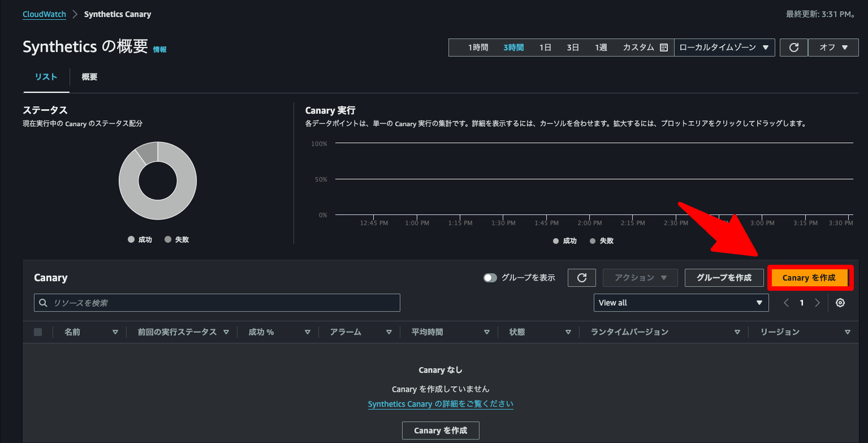Screen dimensions: 868x443
Task: Sort by 成功 % column arrow
Action: click(x=307, y=332)
